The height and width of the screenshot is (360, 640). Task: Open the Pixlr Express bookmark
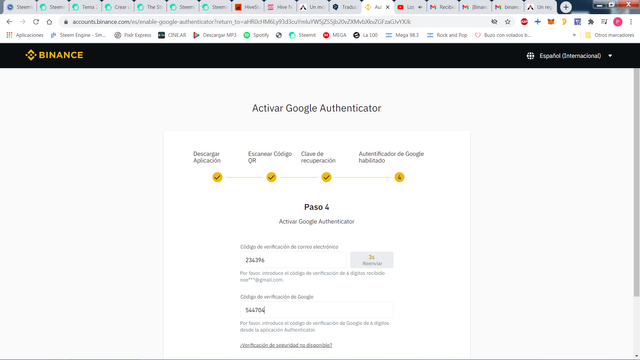coord(133,35)
